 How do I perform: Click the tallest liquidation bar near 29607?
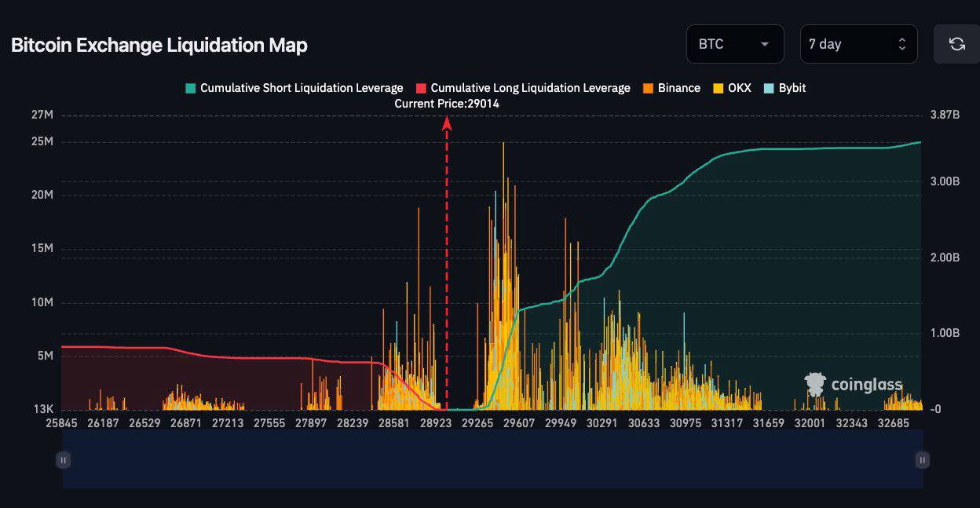point(503,275)
